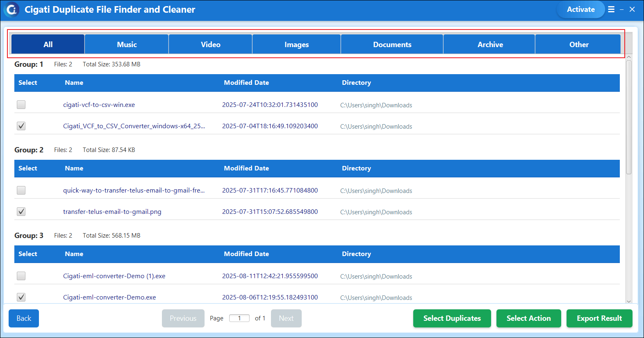The width and height of the screenshot is (644, 338).
Task: Click modified date 2025-07-31T15:07:52.685549800
Action: 270,212
